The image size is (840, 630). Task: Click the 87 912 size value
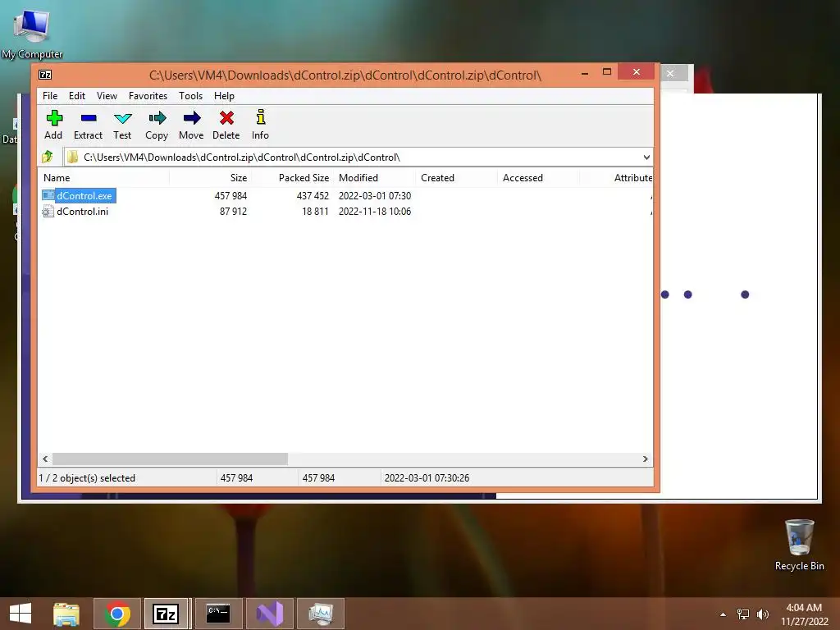tap(234, 211)
